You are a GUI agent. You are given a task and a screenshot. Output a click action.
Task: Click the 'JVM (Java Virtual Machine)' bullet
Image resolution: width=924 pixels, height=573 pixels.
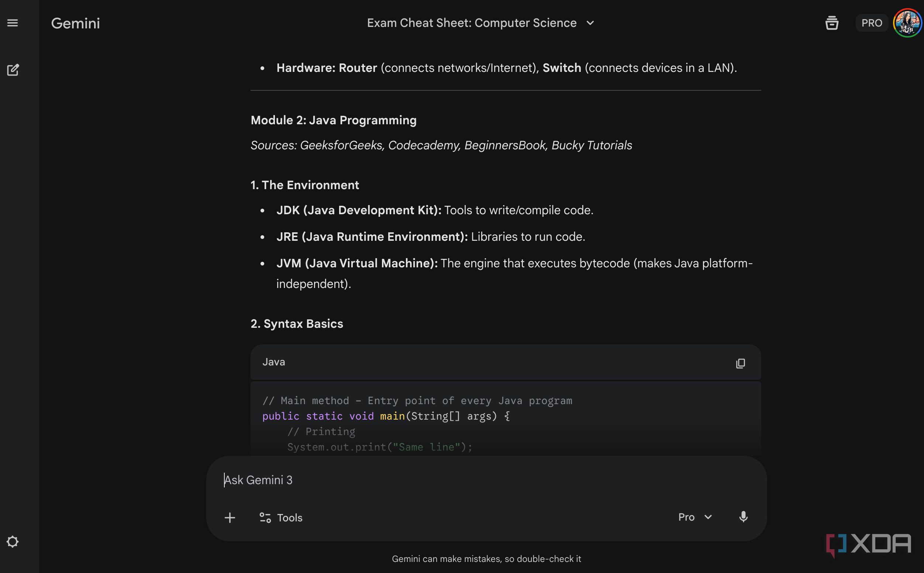(x=514, y=273)
